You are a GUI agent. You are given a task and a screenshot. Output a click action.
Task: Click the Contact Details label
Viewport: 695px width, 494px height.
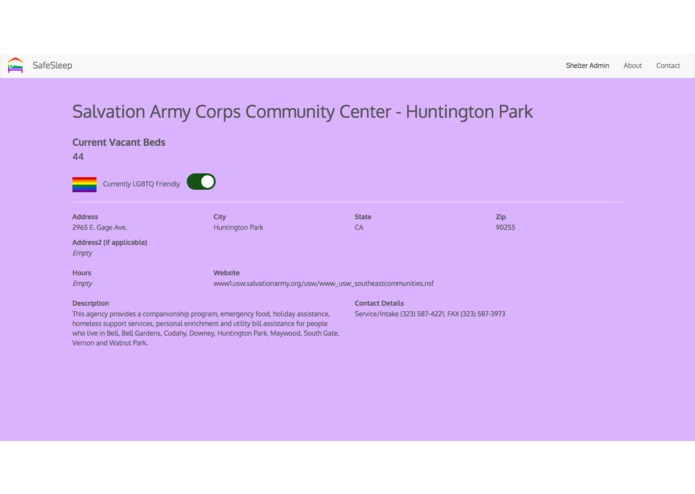point(379,303)
